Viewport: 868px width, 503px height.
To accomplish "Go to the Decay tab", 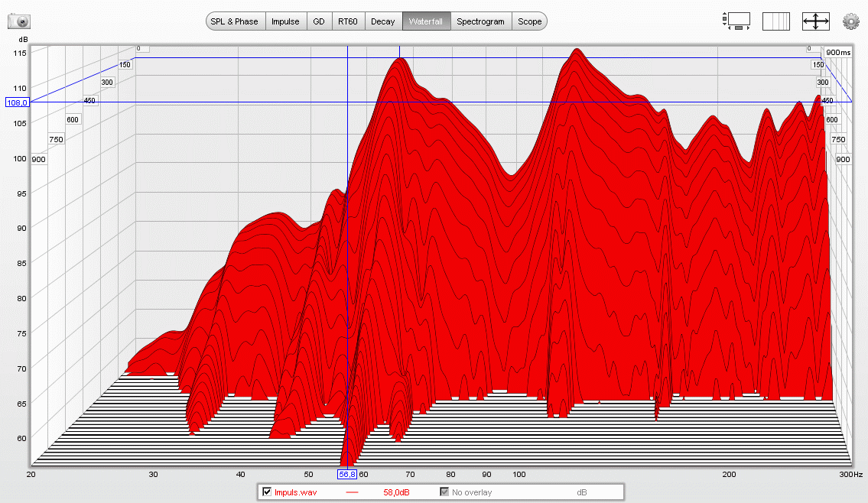I will pyautogui.click(x=383, y=21).
